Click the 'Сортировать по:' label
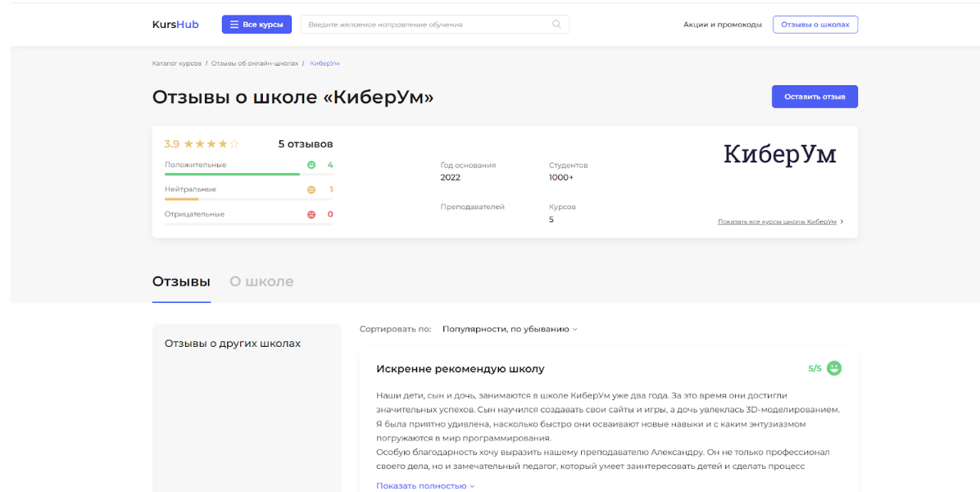The image size is (980, 492). coord(396,329)
